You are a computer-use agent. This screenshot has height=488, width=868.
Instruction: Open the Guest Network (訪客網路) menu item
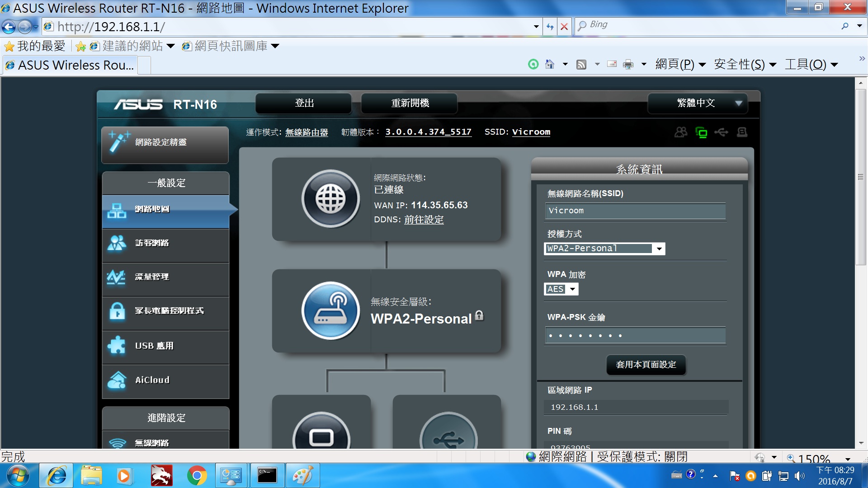coord(165,245)
